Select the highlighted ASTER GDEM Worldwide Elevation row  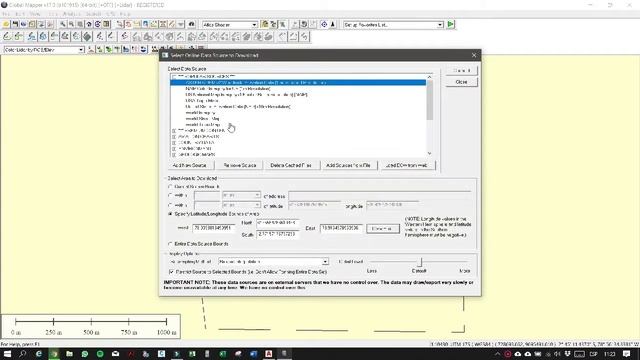tap(298, 82)
